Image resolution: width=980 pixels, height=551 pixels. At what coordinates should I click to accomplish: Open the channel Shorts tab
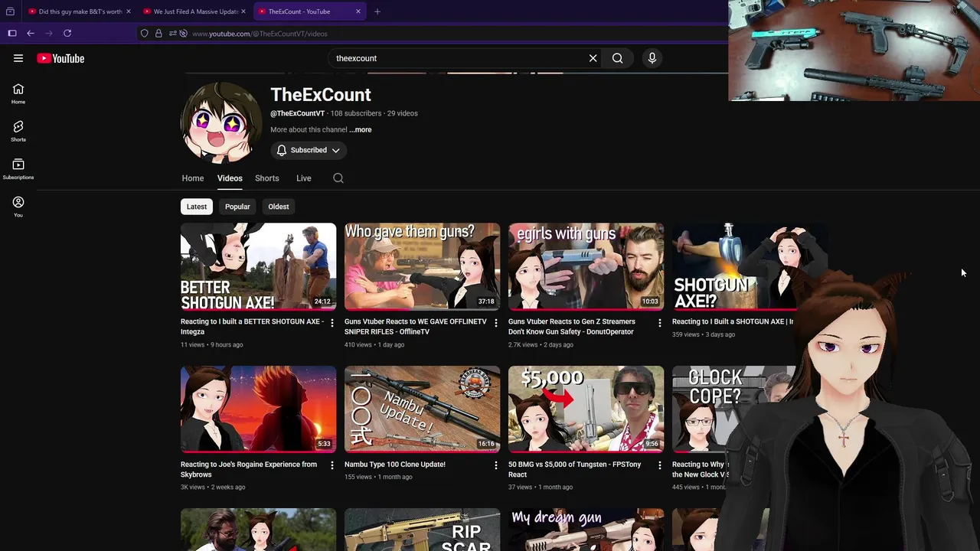click(x=267, y=178)
